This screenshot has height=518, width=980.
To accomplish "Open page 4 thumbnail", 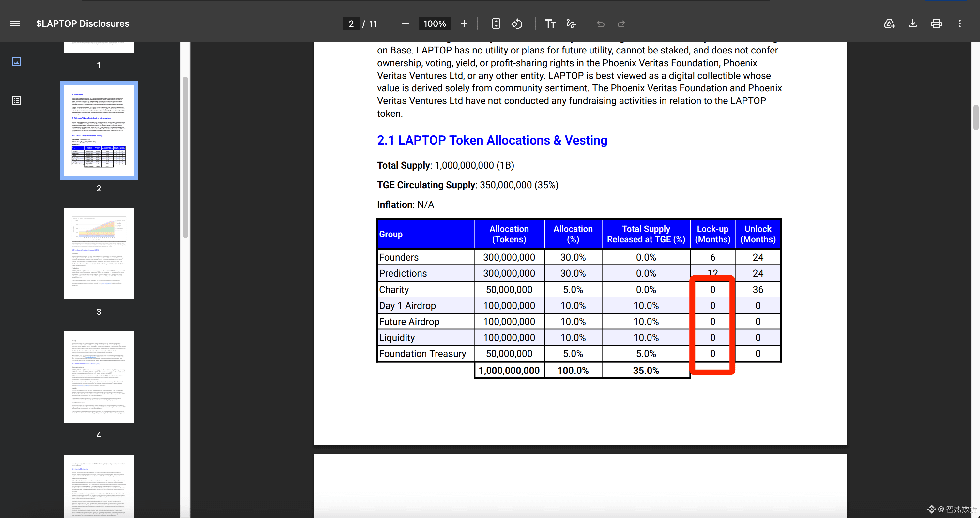I will point(99,377).
